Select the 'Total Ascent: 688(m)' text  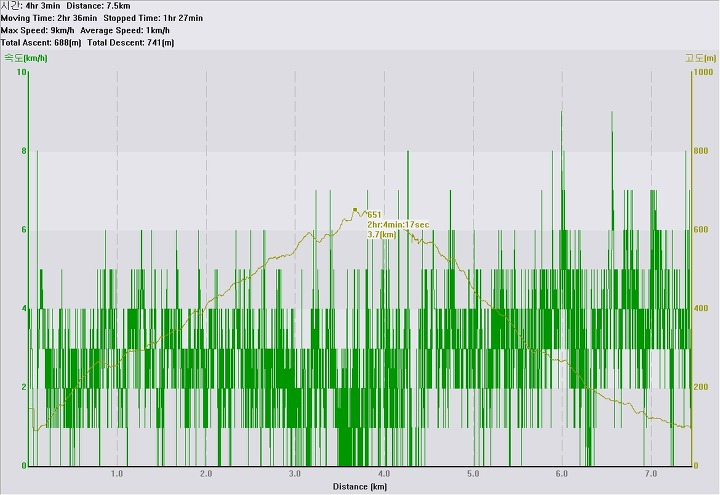(41, 43)
